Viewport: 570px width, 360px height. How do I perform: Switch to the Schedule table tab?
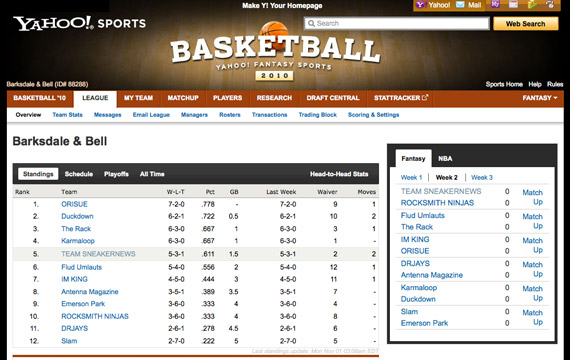(79, 174)
